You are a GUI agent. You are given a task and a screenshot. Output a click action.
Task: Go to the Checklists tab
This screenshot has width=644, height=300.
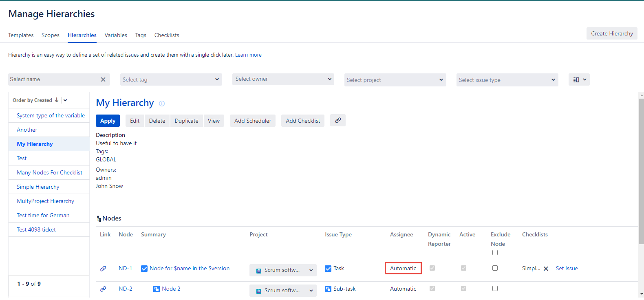pyautogui.click(x=166, y=35)
